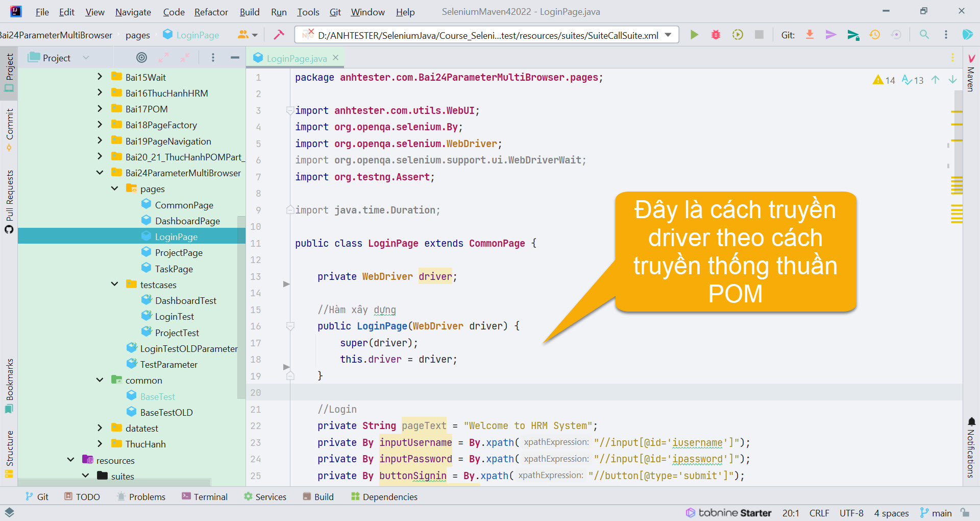The width and height of the screenshot is (980, 521).
Task: Show Git history clock icon
Action: pyautogui.click(x=875, y=35)
